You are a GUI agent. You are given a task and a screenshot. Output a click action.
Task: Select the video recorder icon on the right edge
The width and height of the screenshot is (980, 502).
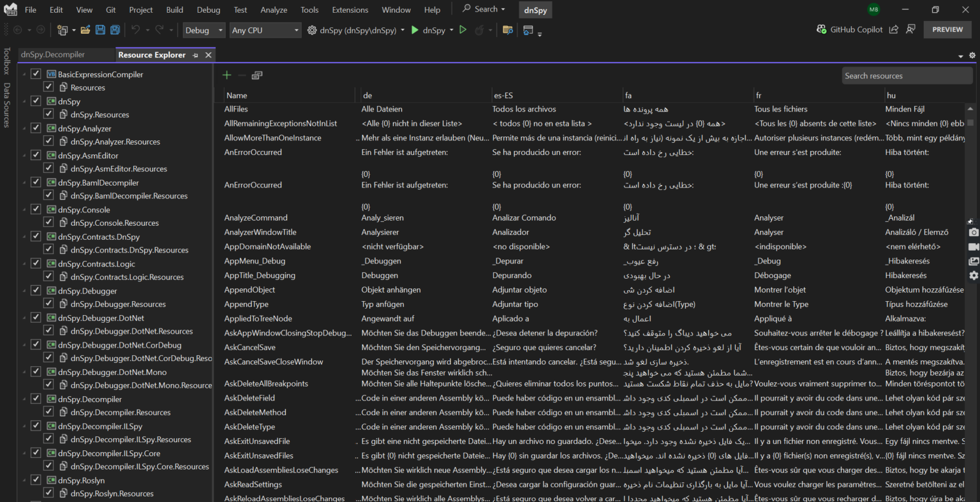974,247
